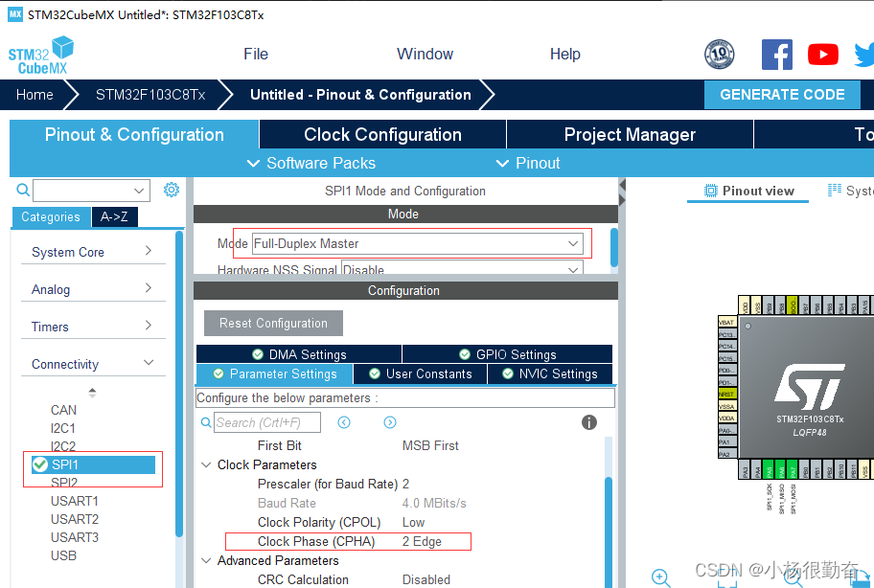Screen dimensions: 874x588
Task: Select USART1 in the Connectivity list
Action: pos(74,501)
